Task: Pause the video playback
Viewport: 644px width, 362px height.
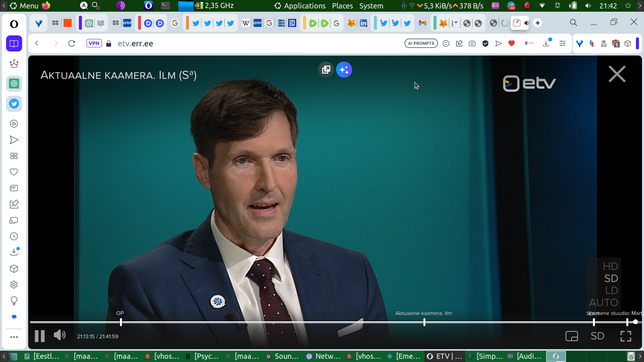Action: tap(39, 336)
